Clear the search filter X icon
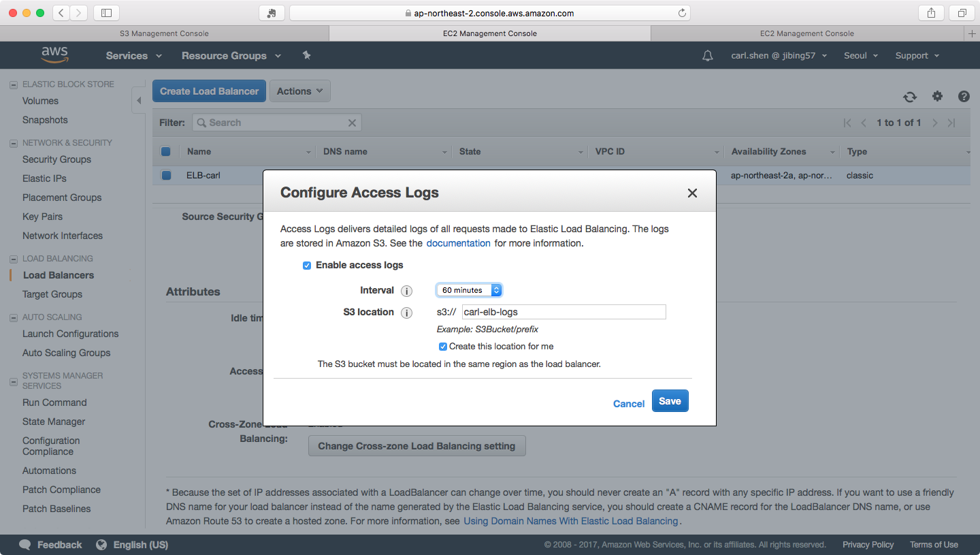 point(352,123)
